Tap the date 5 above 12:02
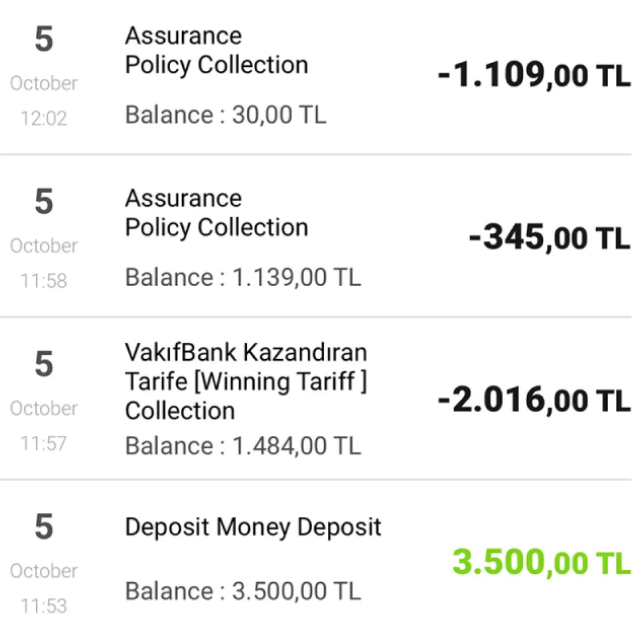This screenshot has height=640, width=640. pyautogui.click(x=44, y=39)
